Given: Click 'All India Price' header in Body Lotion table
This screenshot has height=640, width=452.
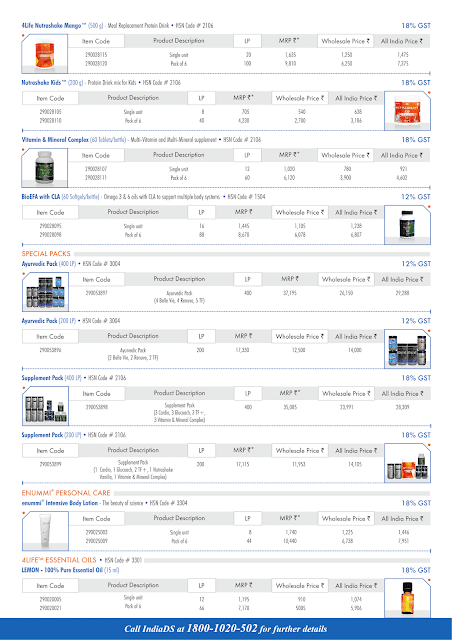Looking at the screenshot, I should [x=402, y=519].
